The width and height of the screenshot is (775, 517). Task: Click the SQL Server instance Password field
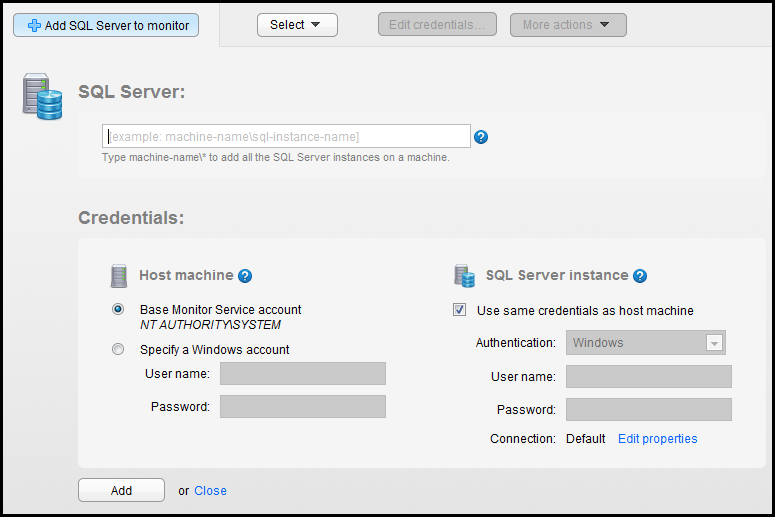(648, 410)
